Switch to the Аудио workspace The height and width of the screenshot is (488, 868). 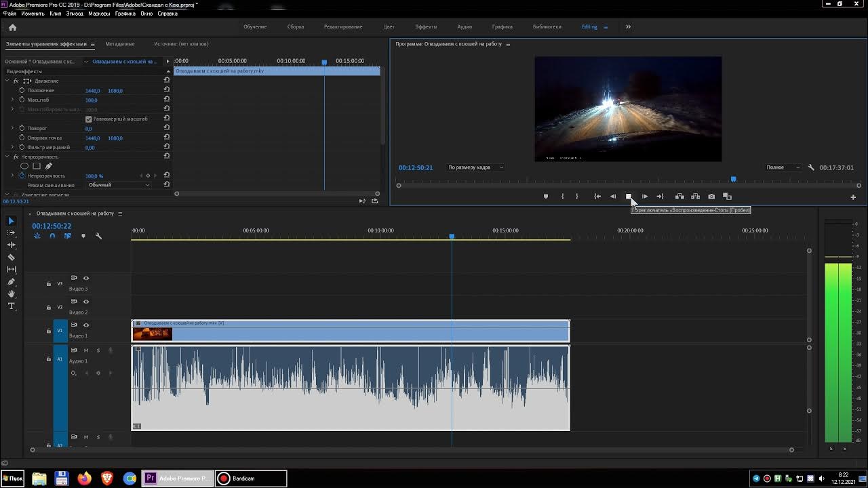click(465, 27)
